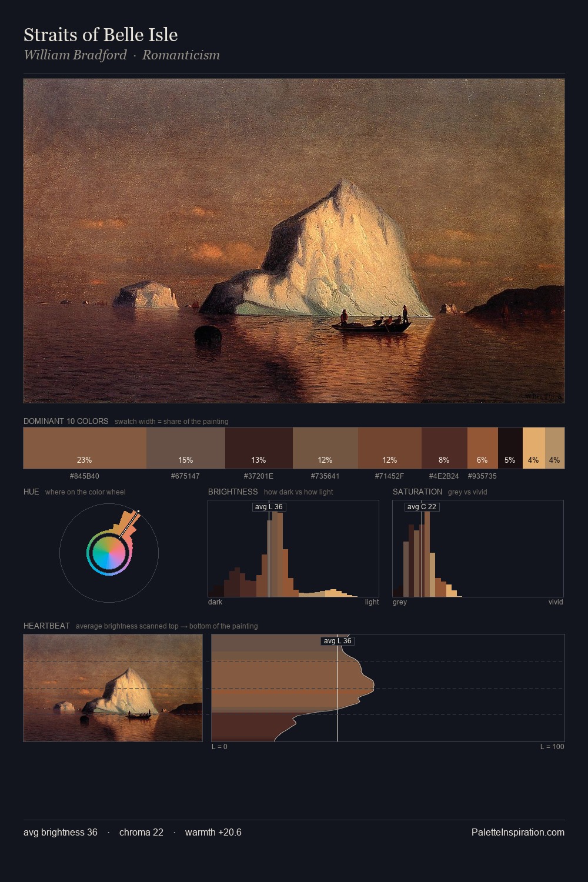Click hex code text '#675147'
The height and width of the screenshot is (882, 588).
pyautogui.click(x=185, y=476)
